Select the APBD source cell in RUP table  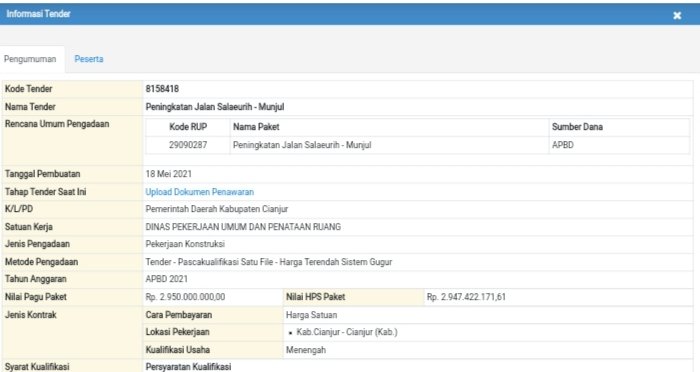pyautogui.click(x=562, y=145)
